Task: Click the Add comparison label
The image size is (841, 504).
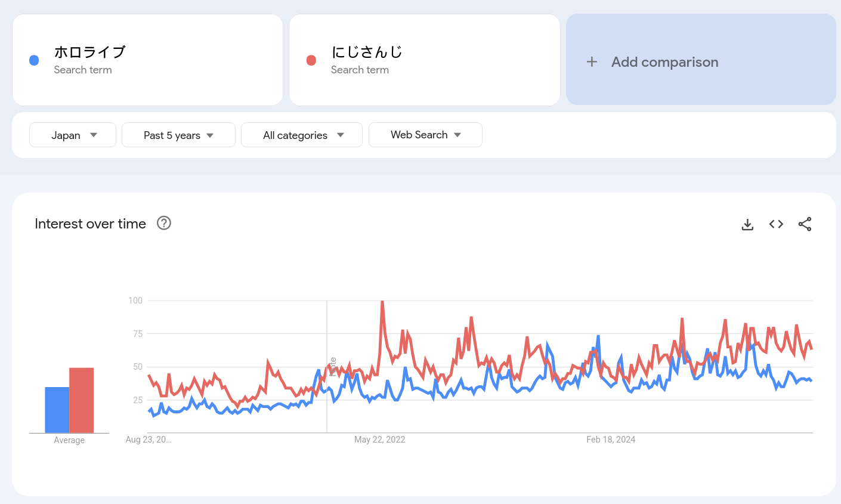Action: click(664, 62)
